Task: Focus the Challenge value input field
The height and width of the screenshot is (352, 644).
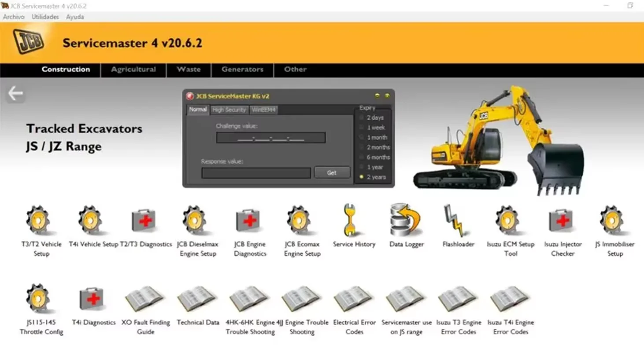Action: tap(271, 138)
